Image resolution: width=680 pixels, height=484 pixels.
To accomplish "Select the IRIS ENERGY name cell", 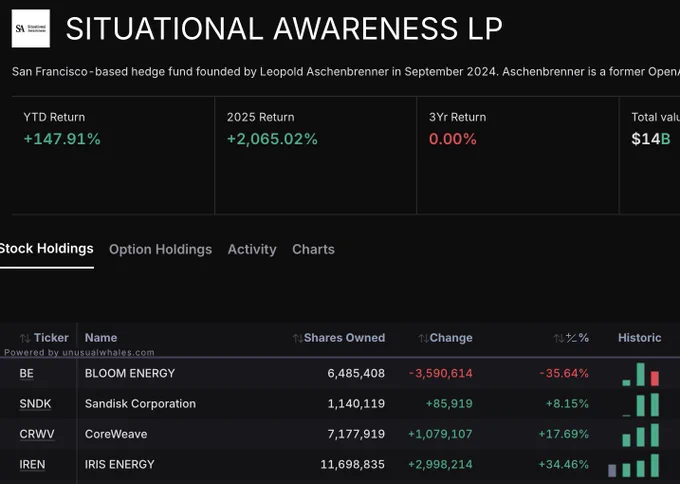I will [120, 464].
